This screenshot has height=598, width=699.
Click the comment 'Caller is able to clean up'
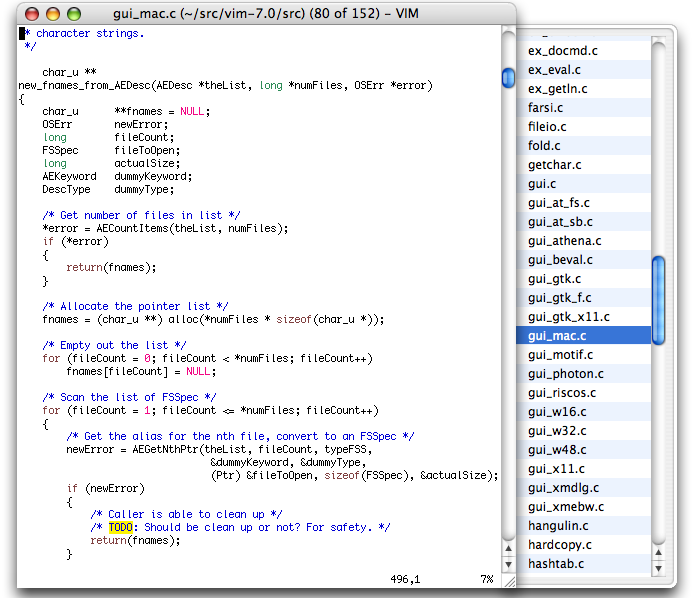(x=186, y=514)
